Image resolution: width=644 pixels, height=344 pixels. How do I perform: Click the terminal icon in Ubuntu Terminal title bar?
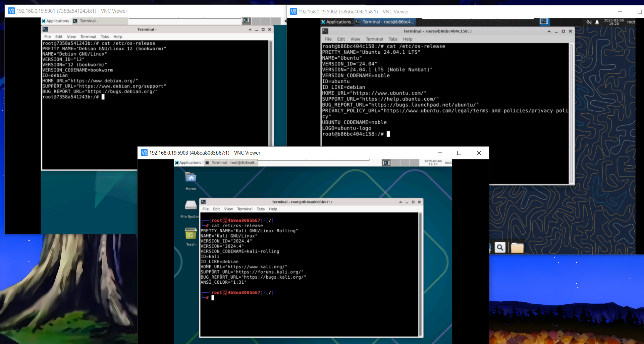pyautogui.click(x=325, y=31)
